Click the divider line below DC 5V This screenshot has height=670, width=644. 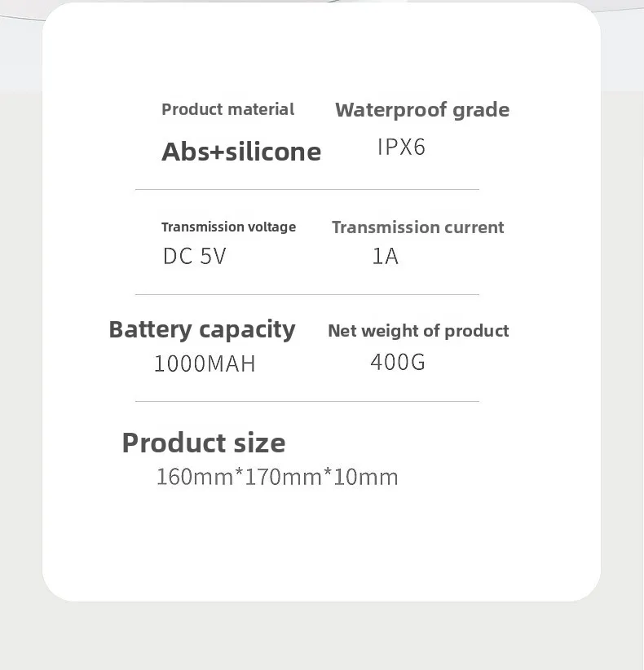click(x=307, y=294)
